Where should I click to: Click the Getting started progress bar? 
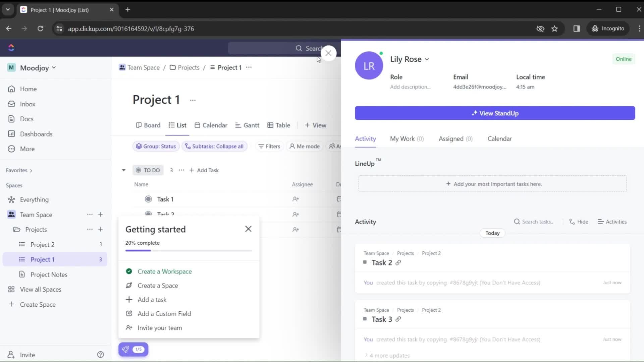(189, 251)
